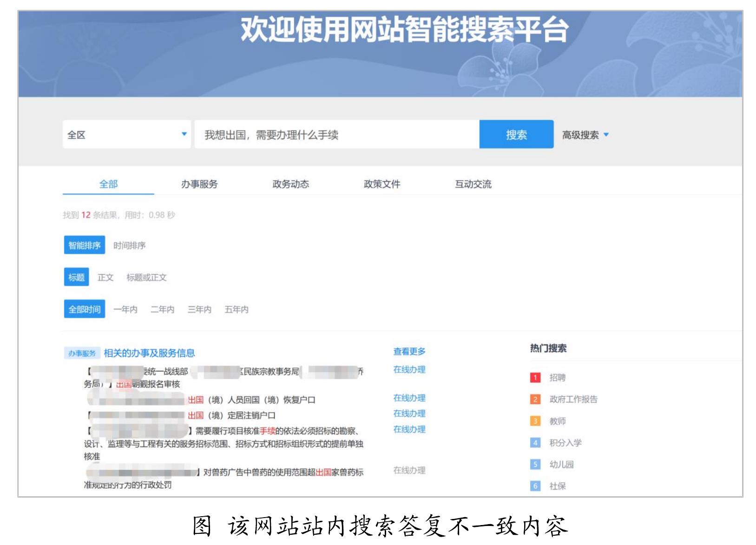Click 在线办理 for 定居注销户口
The image size is (756, 545).
tap(409, 414)
